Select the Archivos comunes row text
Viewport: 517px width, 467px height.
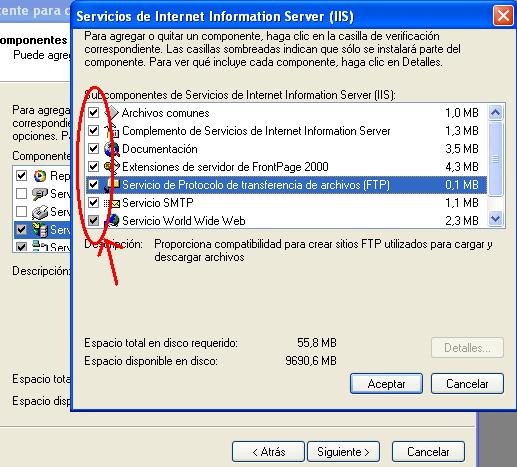point(166,113)
